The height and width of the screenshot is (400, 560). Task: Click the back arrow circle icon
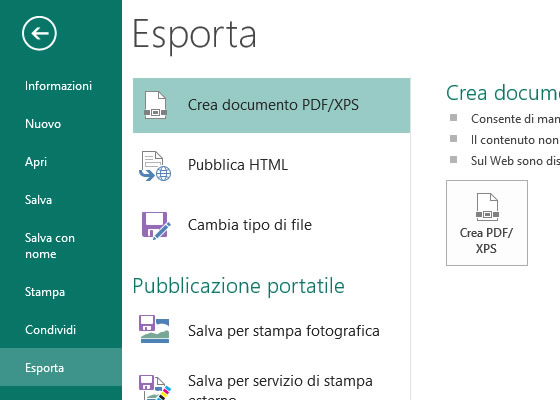(39, 34)
